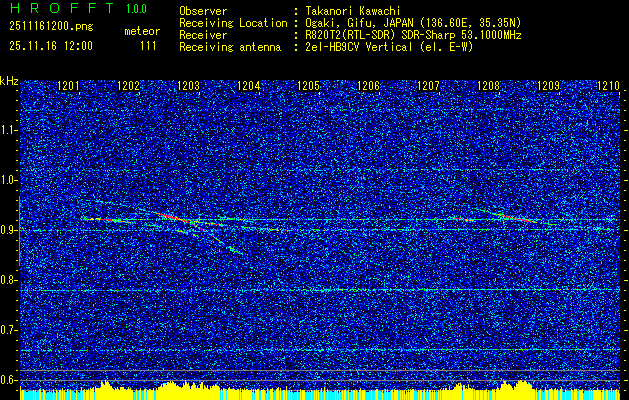
Task: Click the 'Receiving antenna' label
Action: pyautogui.click(x=230, y=47)
